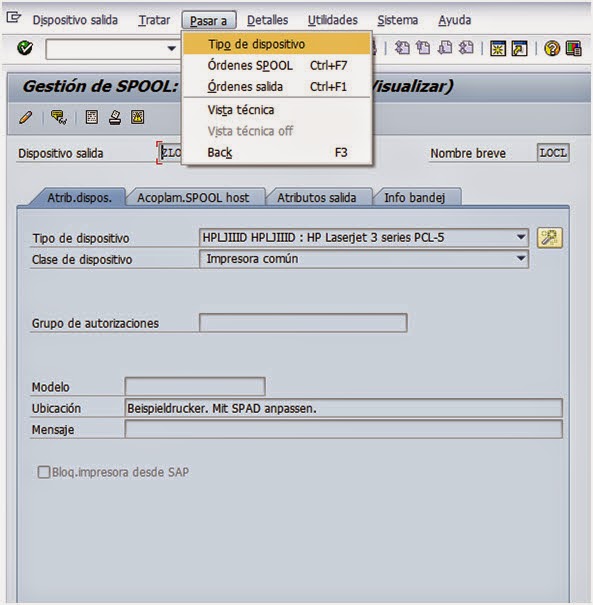The height and width of the screenshot is (605, 593).
Task: Expand the Tipo de dispositivo dropdown
Action: click(521, 237)
